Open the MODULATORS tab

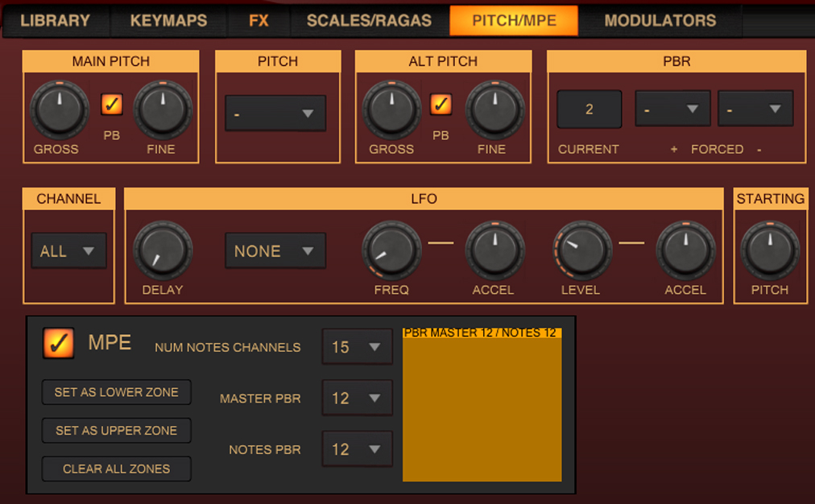pos(660,21)
